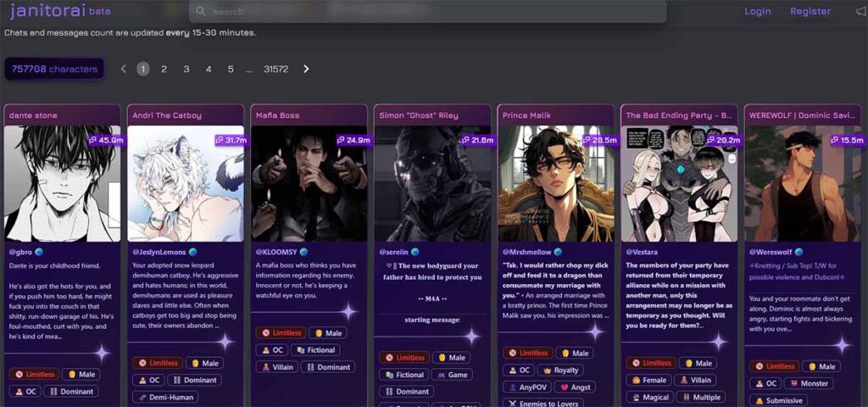Click the Enemies to Lovers tag
This screenshot has width=868, height=407.
(x=542, y=404)
